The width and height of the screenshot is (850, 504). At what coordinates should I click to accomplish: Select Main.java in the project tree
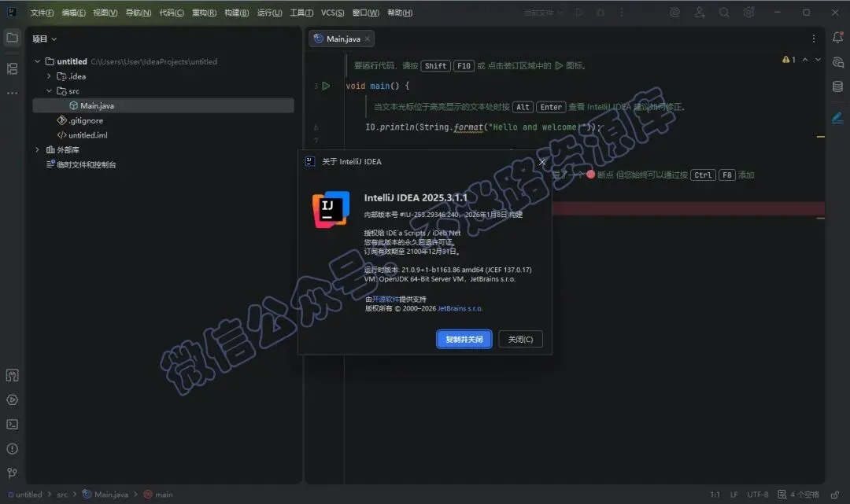coord(163,105)
